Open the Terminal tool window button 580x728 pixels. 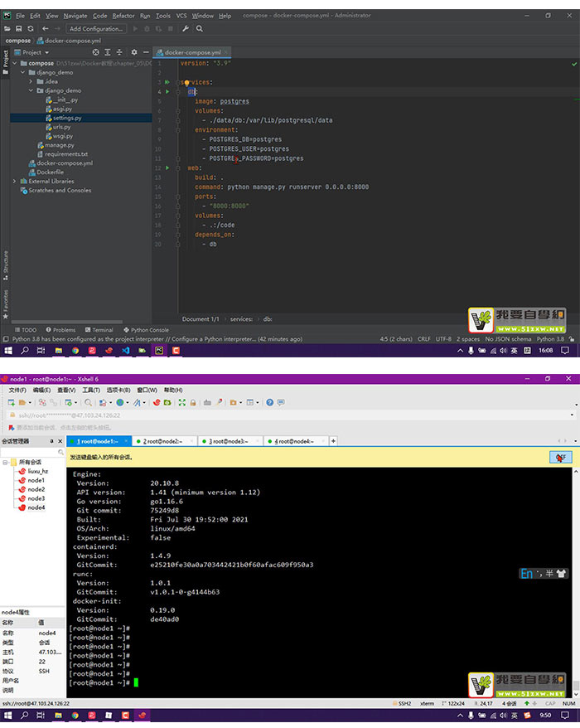coord(99,330)
